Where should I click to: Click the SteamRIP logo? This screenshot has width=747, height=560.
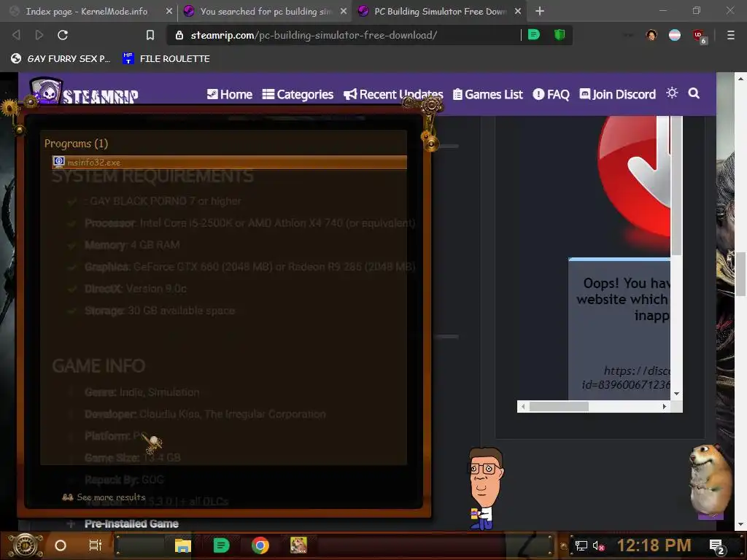[x=84, y=90]
